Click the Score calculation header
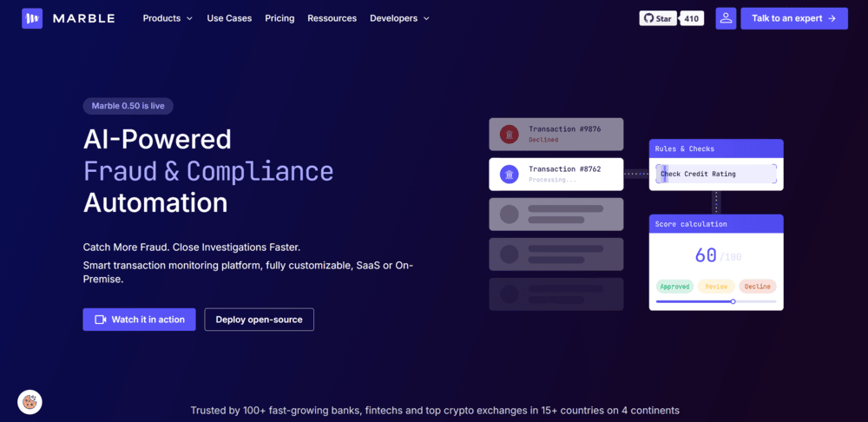Image resolution: width=868 pixels, height=422 pixels. pyautogui.click(x=716, y=224)
